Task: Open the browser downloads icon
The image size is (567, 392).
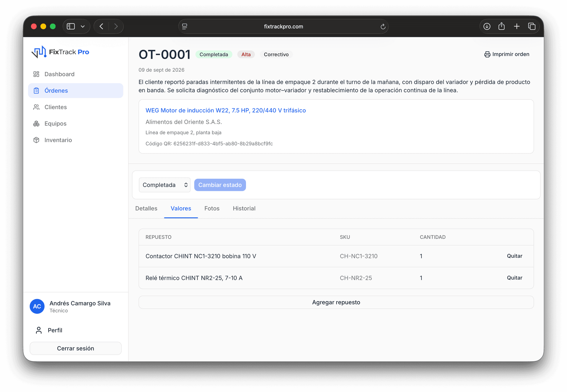Action: 487,27
